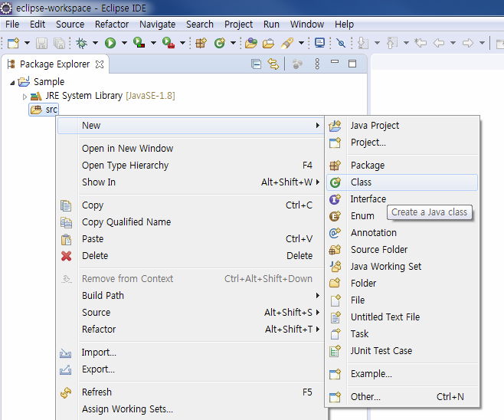Screen dimensions: 504x420
Task: Open the Package Explorer view menu dots
Action: (317, 64)
